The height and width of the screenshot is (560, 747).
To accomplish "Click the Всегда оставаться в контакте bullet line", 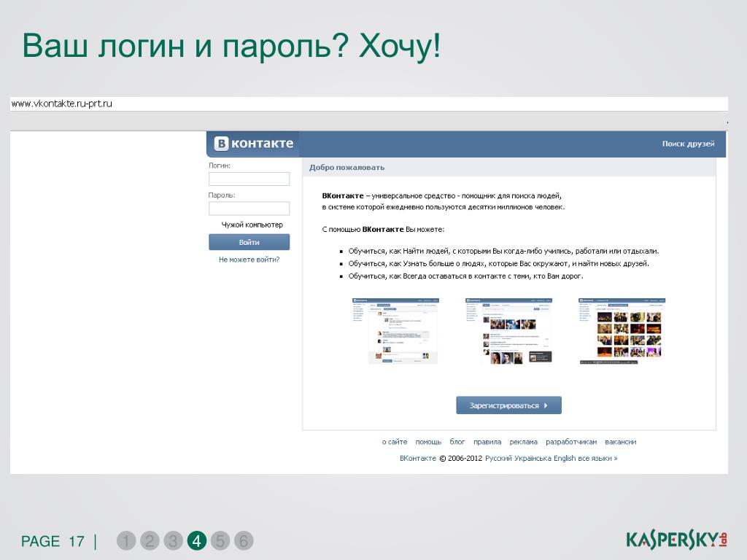I will click(x=466, y=276).
